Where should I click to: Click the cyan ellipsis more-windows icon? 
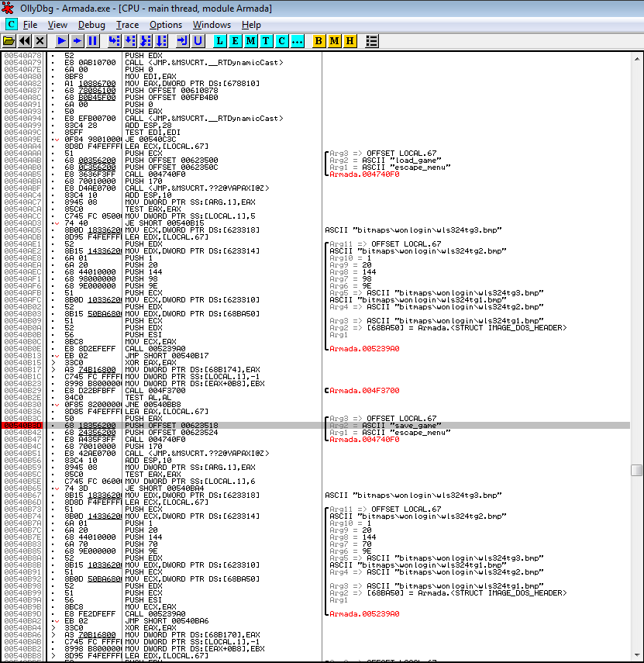point(297,41)
